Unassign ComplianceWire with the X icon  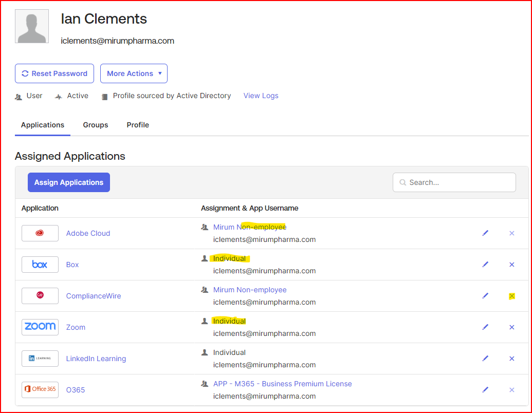point(511,296)
